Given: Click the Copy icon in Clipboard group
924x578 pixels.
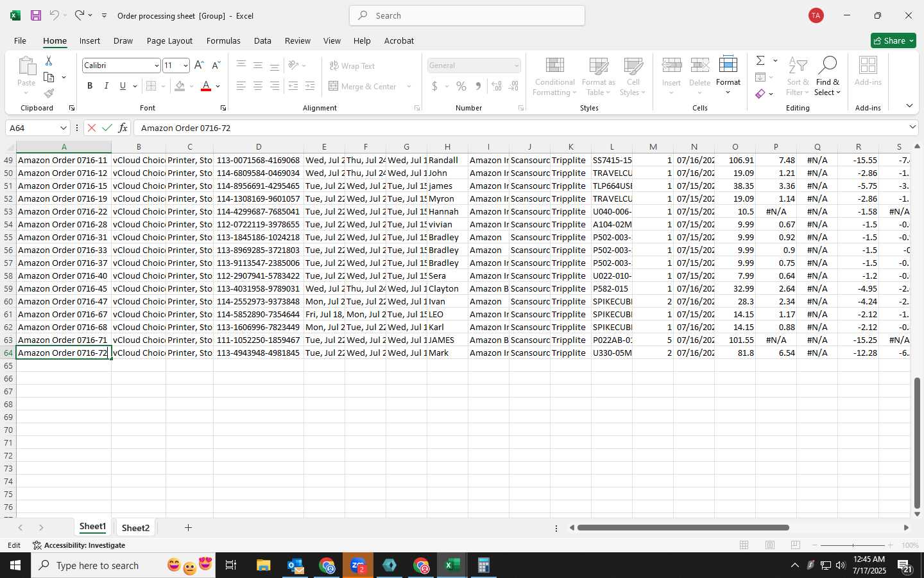Looking at the screenshot, I should click(x=49, y=77).
